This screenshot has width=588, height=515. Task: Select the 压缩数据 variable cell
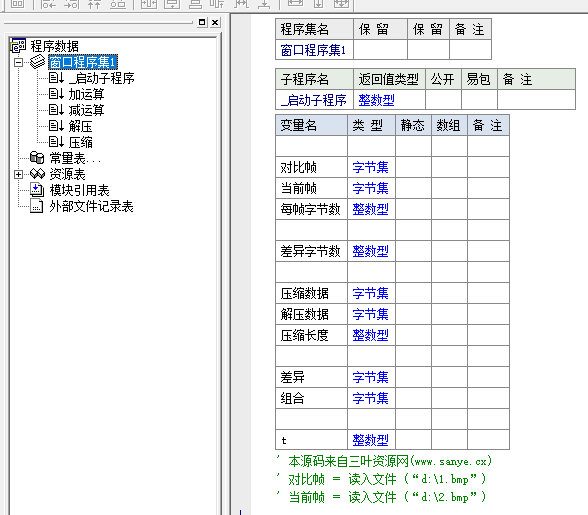click(x=311, y=293)
